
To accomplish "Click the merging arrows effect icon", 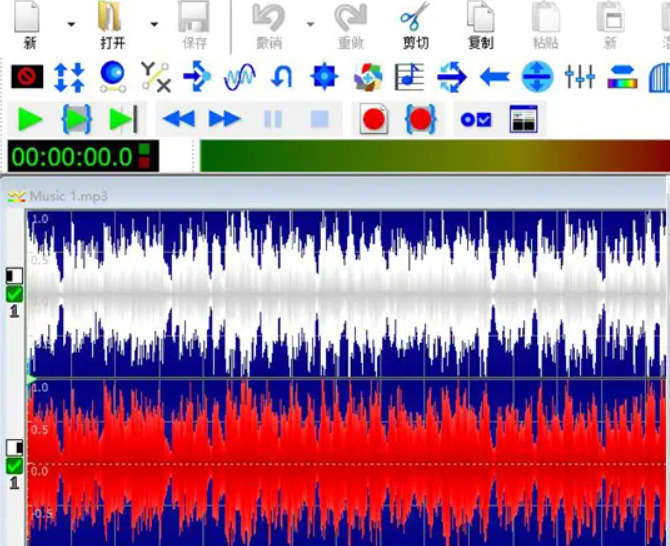I will 197,77.
